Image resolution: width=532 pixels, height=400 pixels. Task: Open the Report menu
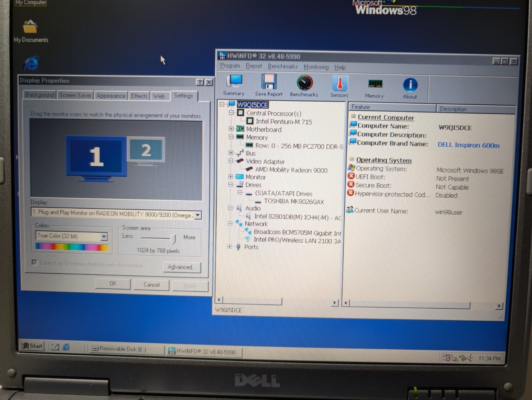coord(254,66)
